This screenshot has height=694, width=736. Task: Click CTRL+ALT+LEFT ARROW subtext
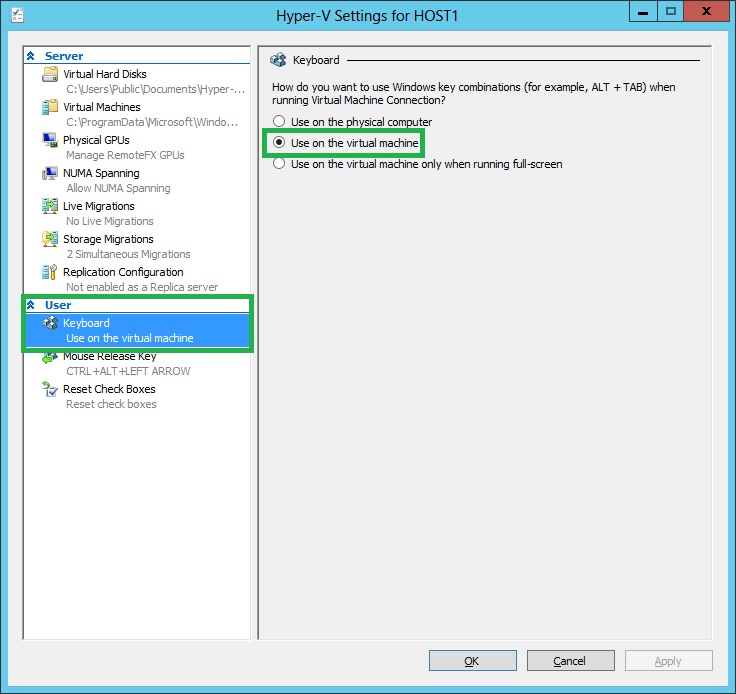click(x=128, y=371)
